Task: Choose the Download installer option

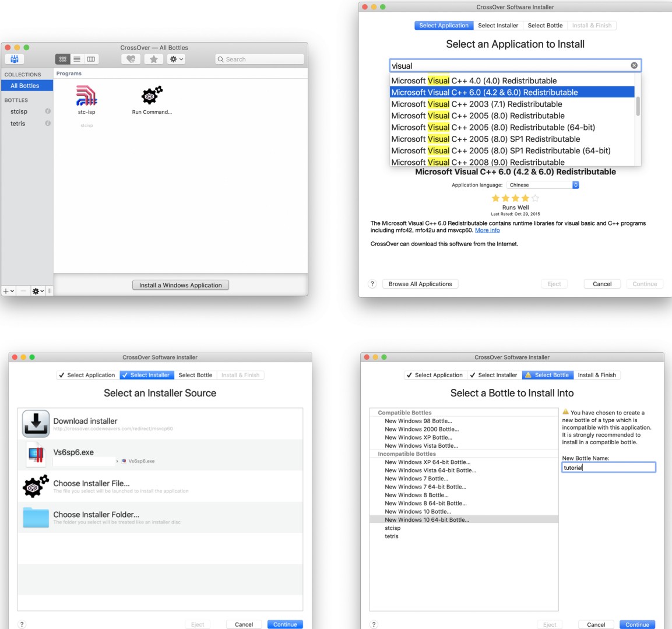Action: point(160,424)
